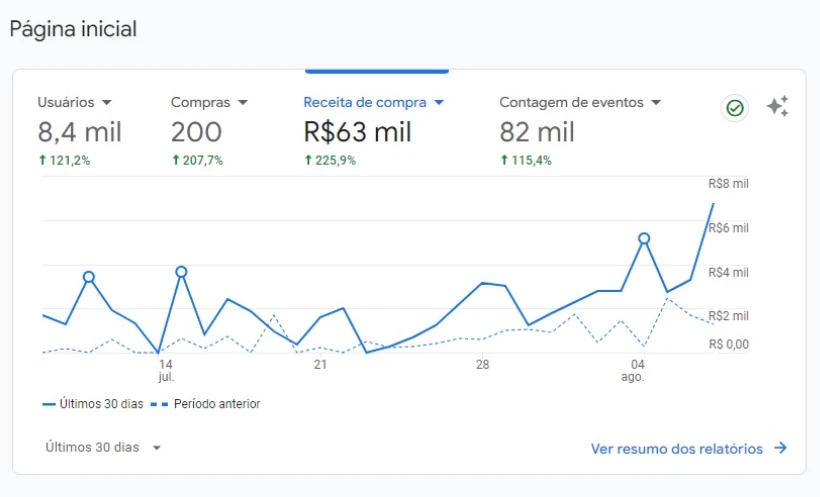Image resolution: width=820 pixels, height=497 pixels.
Task: Click the green checkmark data quality icon
Action: pyautogui.click(x=735, y=108)
